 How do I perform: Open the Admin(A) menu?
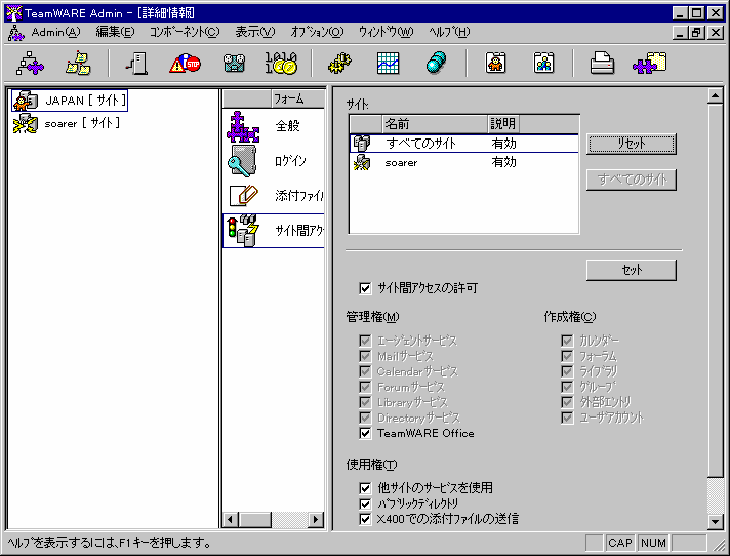click(55, 32)
